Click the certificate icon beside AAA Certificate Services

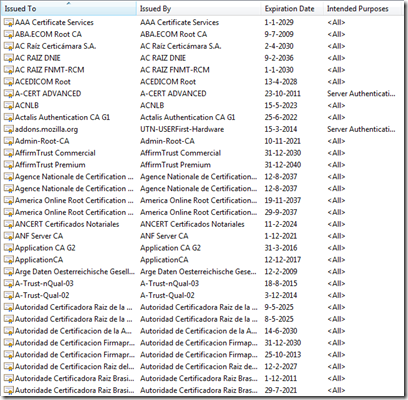pos(9,23)
